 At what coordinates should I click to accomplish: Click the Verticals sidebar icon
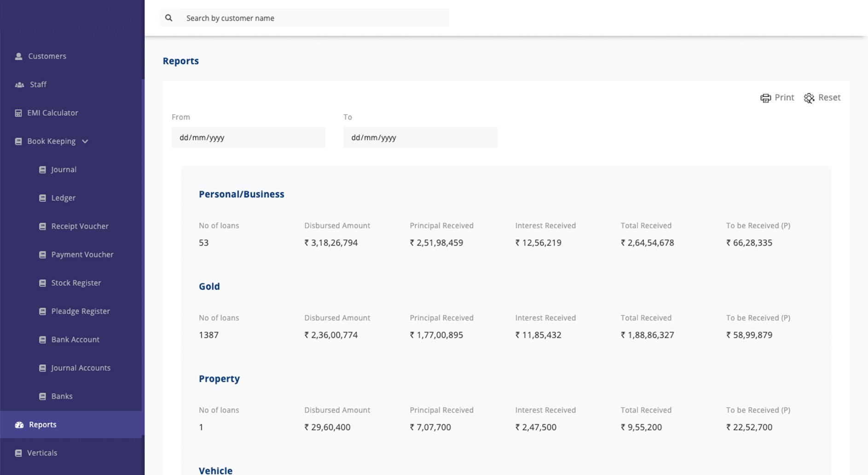click(18, 453)
